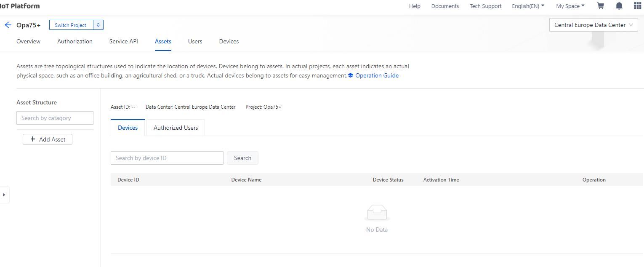Click the Add Asset button

point(48,139)
